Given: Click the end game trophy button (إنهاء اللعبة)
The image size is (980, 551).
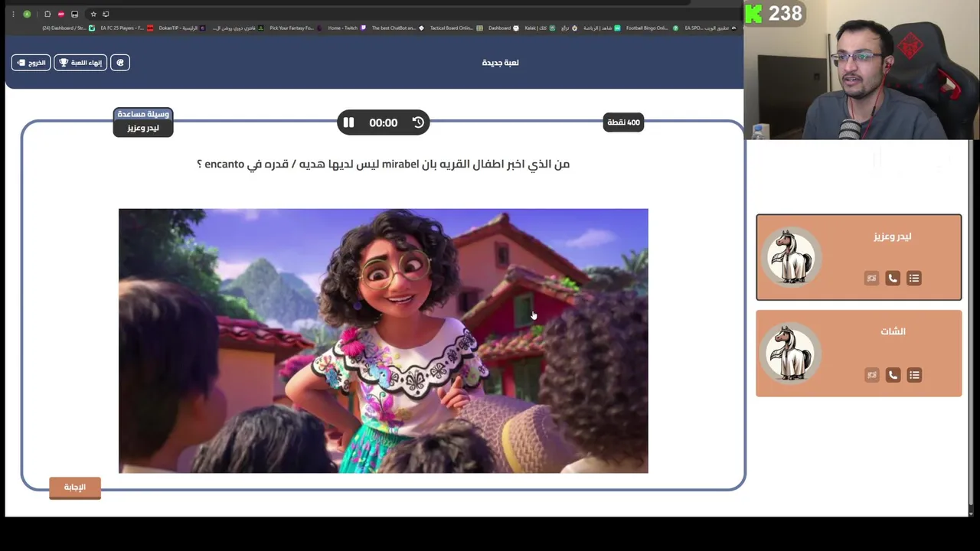Looking at the screenshot, I should click(80, 63).
